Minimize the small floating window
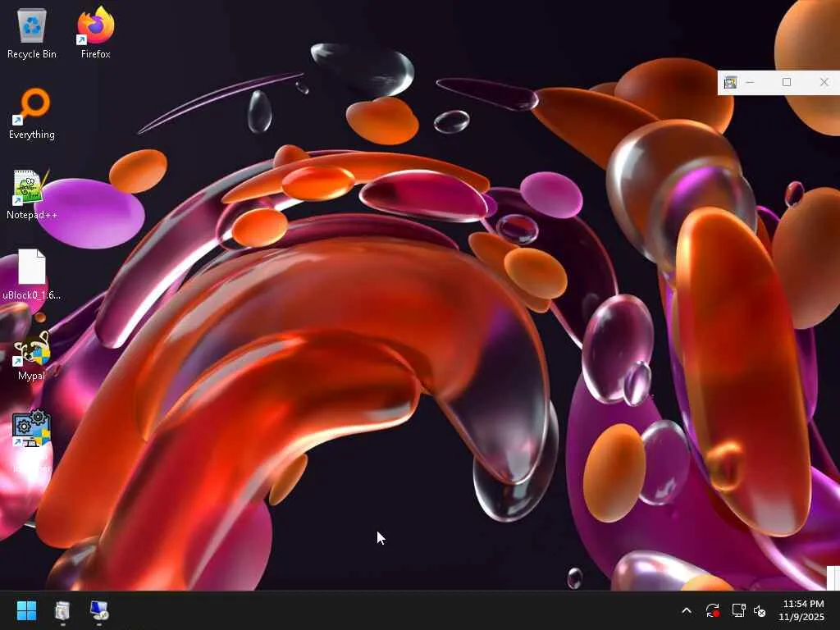 pos(750,82)
